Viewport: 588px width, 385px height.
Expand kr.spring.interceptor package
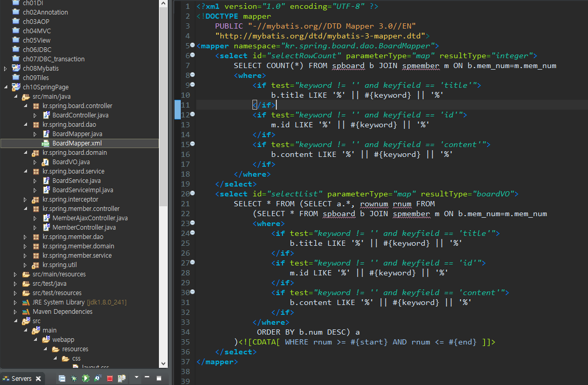click(x=25, y=200)
